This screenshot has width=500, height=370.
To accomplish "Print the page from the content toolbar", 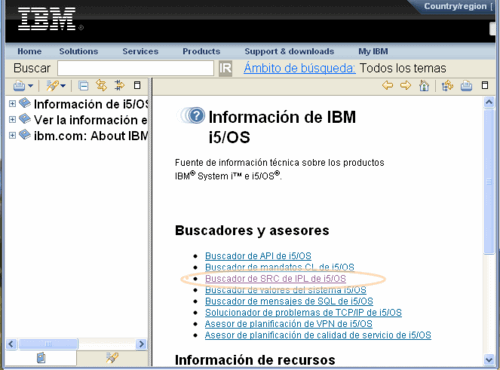I will click(466, 86).
